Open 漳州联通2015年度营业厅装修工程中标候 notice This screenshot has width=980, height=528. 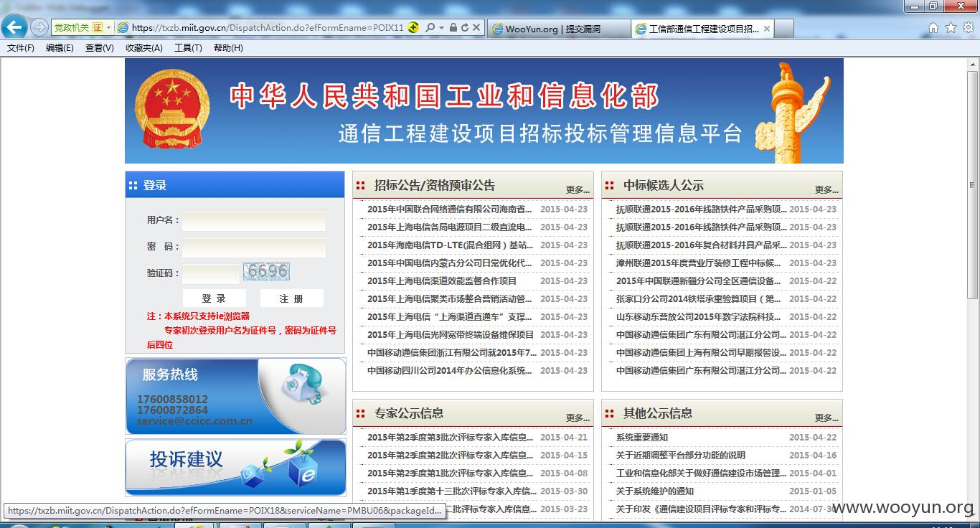point(699,263)
